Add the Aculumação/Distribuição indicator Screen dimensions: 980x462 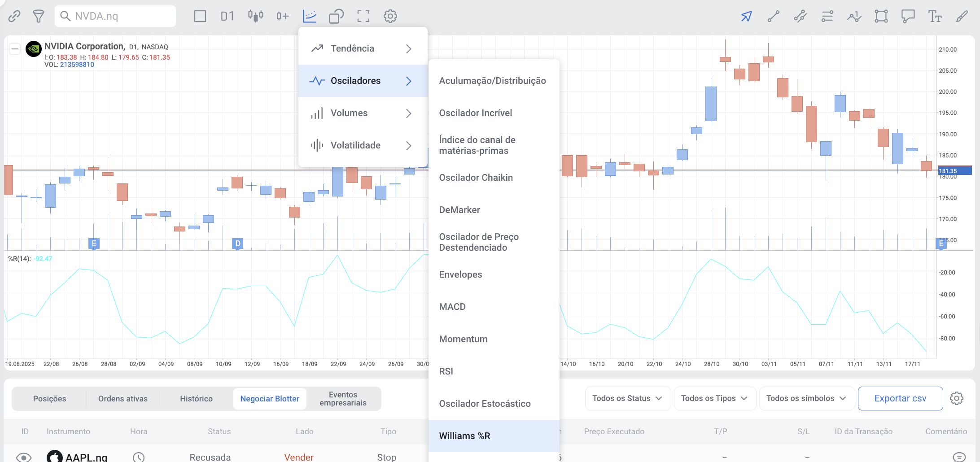(x=494, y=81)
